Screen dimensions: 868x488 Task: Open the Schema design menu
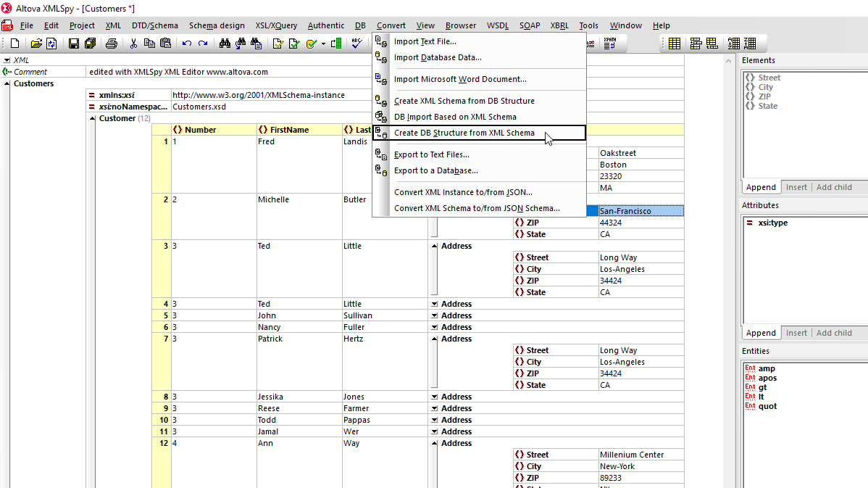(x=217, y=25)
